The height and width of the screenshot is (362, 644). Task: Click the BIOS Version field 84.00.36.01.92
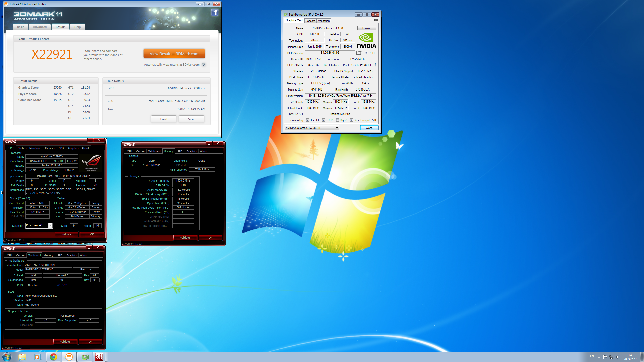(330, 53)
